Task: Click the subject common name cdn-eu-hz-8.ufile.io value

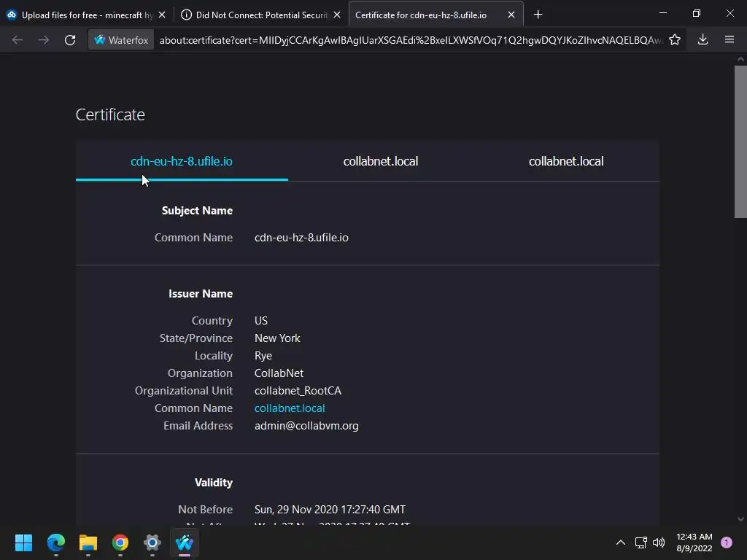Action: (x=301, y=238)
